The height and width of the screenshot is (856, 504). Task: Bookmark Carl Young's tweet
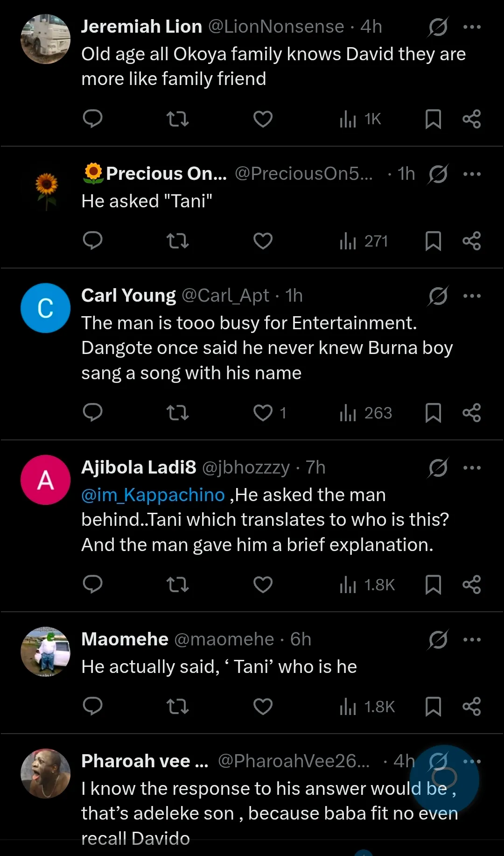click(x=433, y=413)
